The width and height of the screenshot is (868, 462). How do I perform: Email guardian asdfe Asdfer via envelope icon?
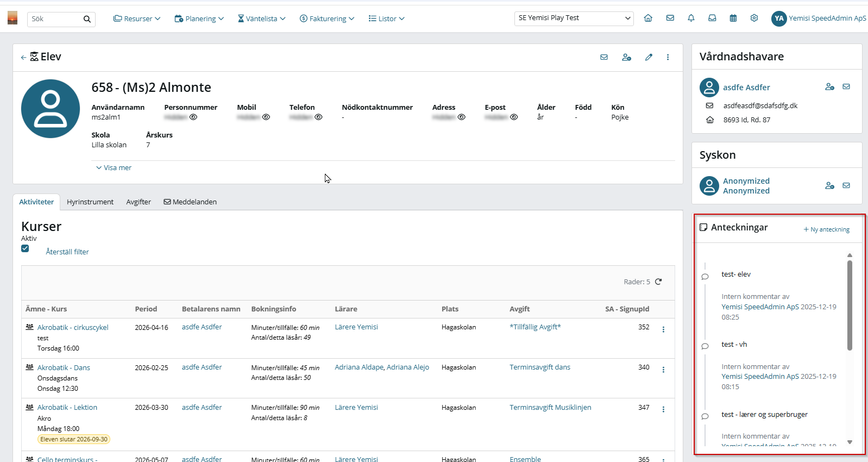tap(846, 87)
